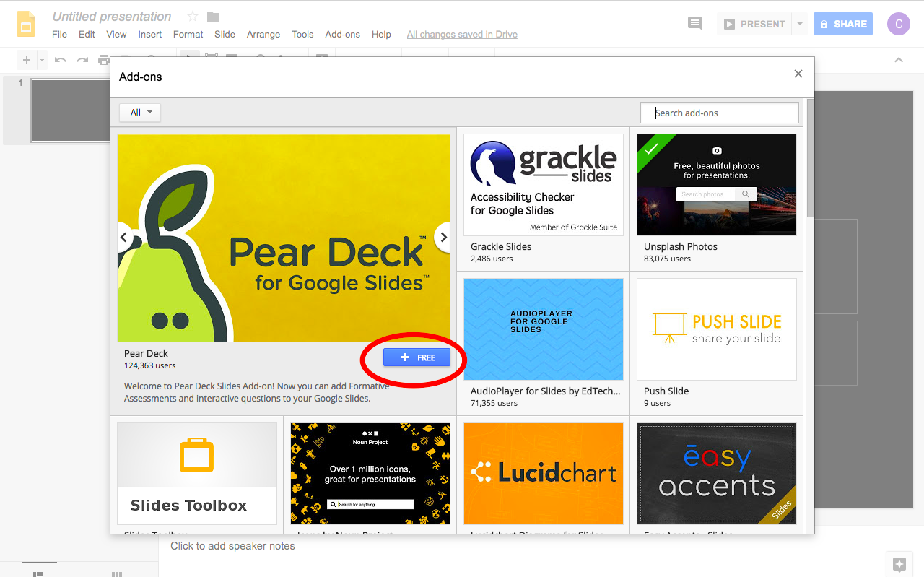The image size is (924, 577).
Task: Click the "9 users" count
Action: [657, 403]
